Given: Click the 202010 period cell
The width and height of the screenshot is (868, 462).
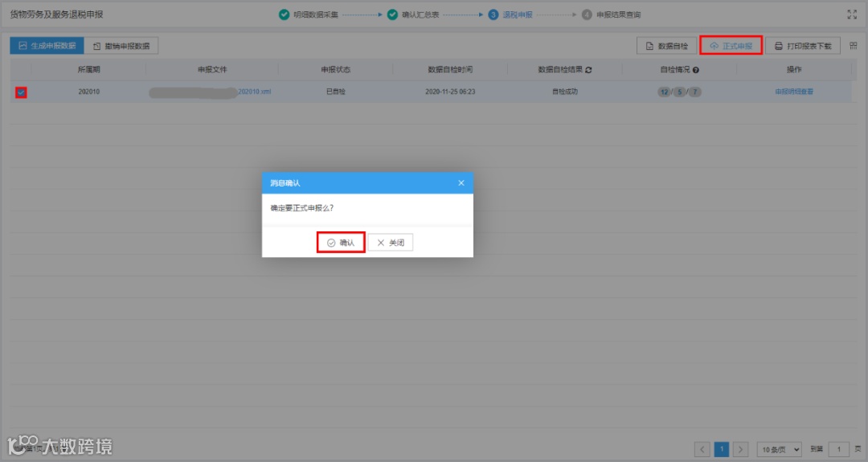Looking at the screenshot, I should click(88, 92).
